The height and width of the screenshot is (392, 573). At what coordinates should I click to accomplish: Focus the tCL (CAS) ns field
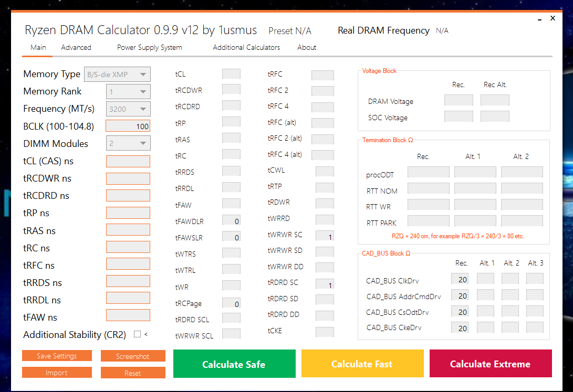128,161
